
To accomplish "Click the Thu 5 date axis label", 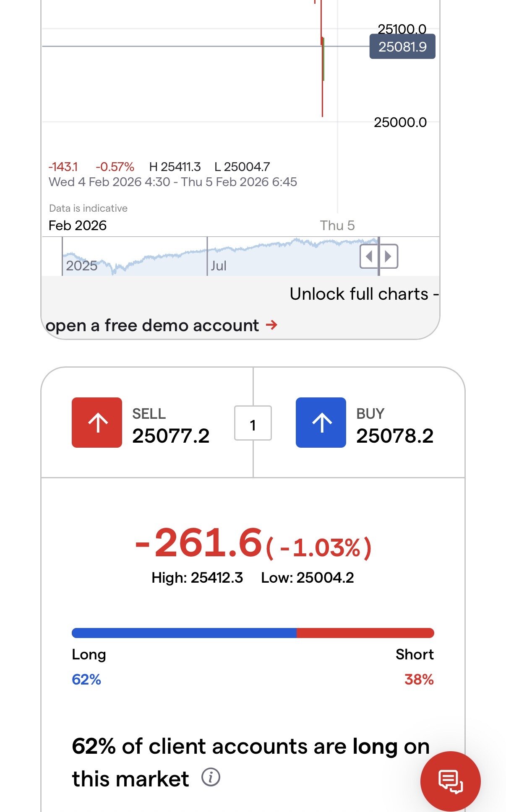I will coord(337,226).
